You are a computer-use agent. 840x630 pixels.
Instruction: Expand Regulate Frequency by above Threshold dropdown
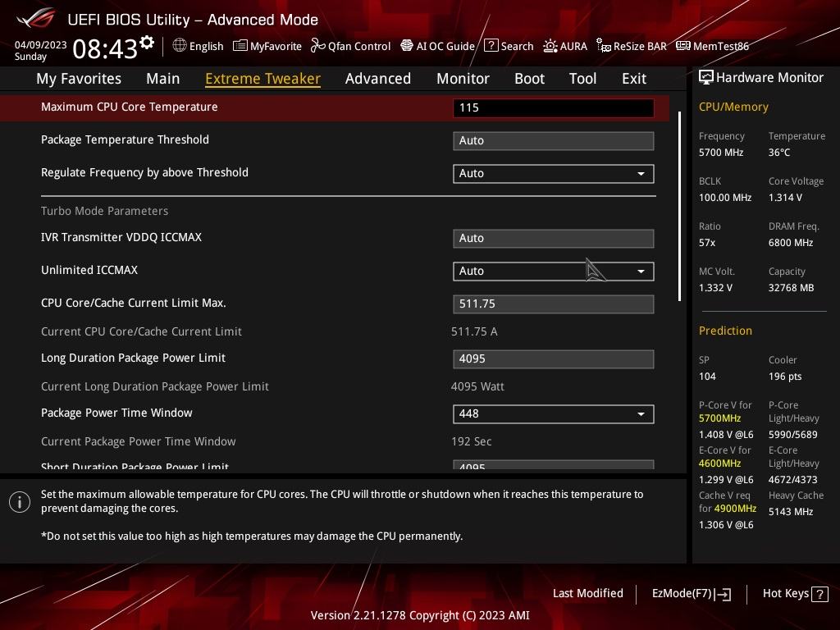tap(554, 174)
